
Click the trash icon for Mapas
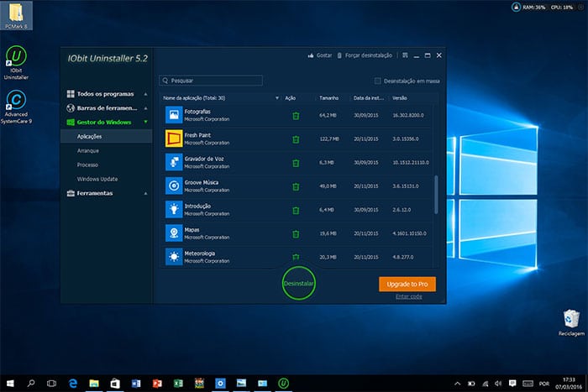[296, 234]
